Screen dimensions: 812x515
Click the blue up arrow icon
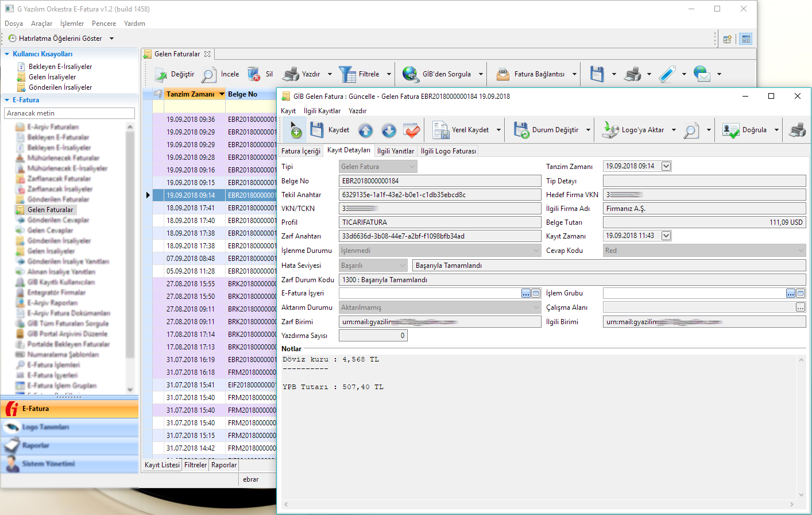366,130
